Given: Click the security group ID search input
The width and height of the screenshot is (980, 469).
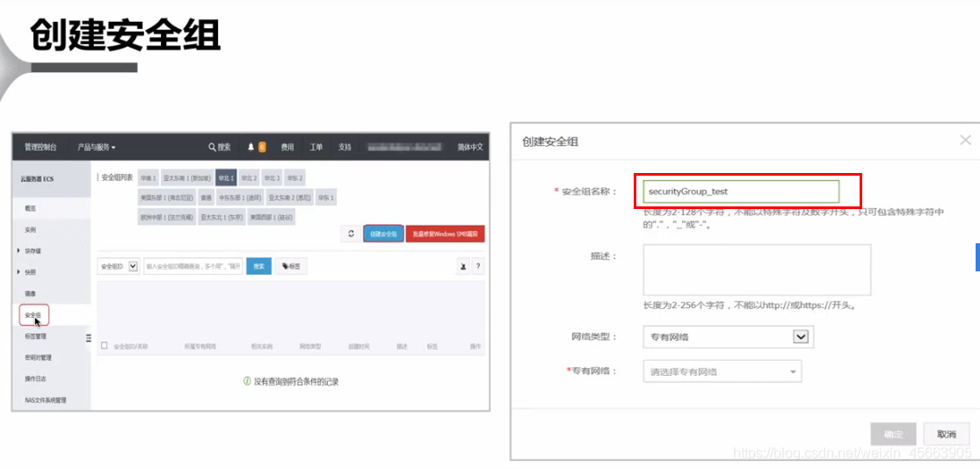Looking at the screenshot, I should pos(193,266).
